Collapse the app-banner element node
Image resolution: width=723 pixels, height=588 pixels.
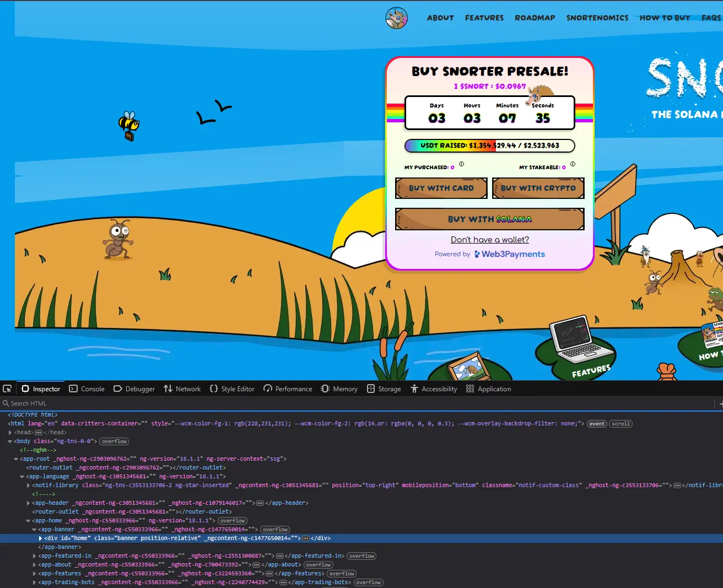34,530
